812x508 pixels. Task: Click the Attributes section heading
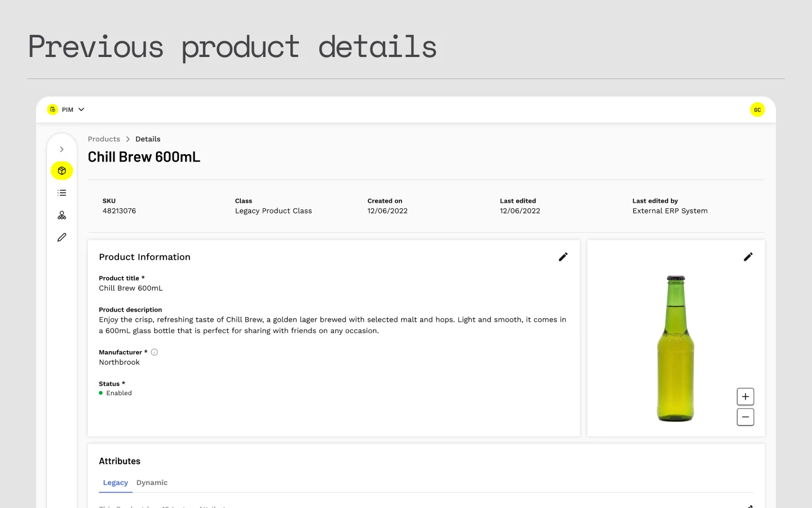click(x=120, y=461)
